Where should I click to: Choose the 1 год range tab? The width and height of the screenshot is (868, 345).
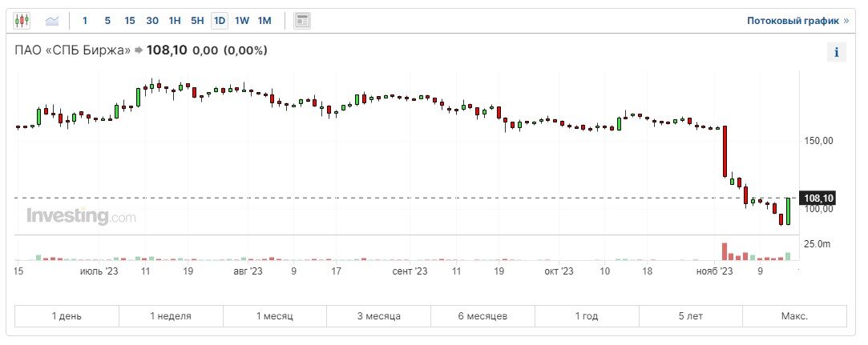coord(587,316)
